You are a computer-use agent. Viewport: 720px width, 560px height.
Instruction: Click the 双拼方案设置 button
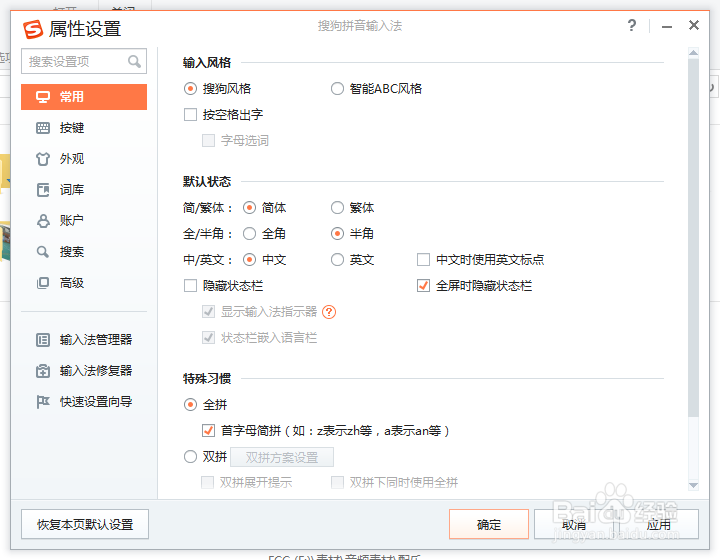click(x=282, y=457)
